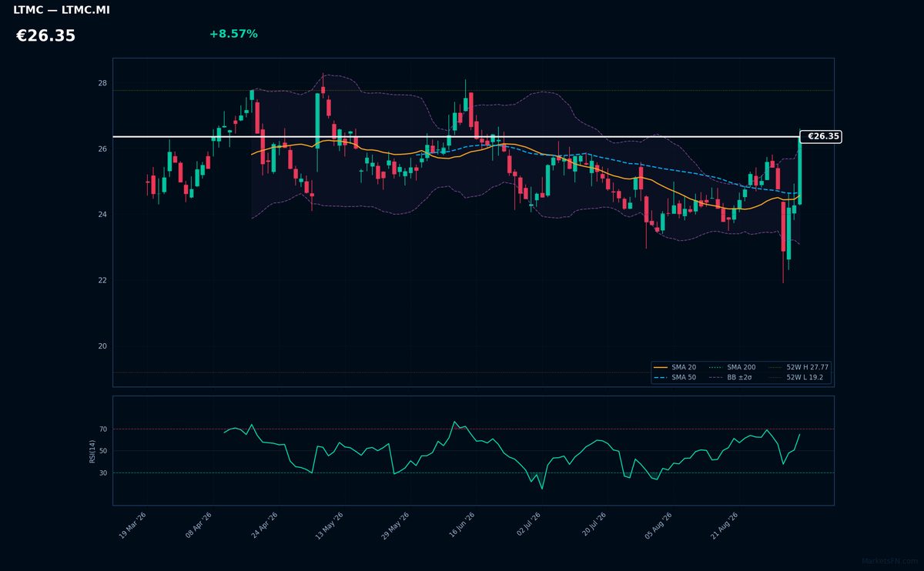Screen dimensions: 924x571
Task: Click the RSI(14) axis label
Action: 92,451
